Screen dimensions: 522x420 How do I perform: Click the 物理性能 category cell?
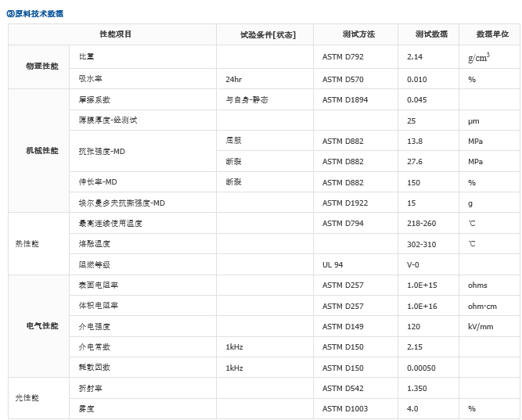click(41, 68)
